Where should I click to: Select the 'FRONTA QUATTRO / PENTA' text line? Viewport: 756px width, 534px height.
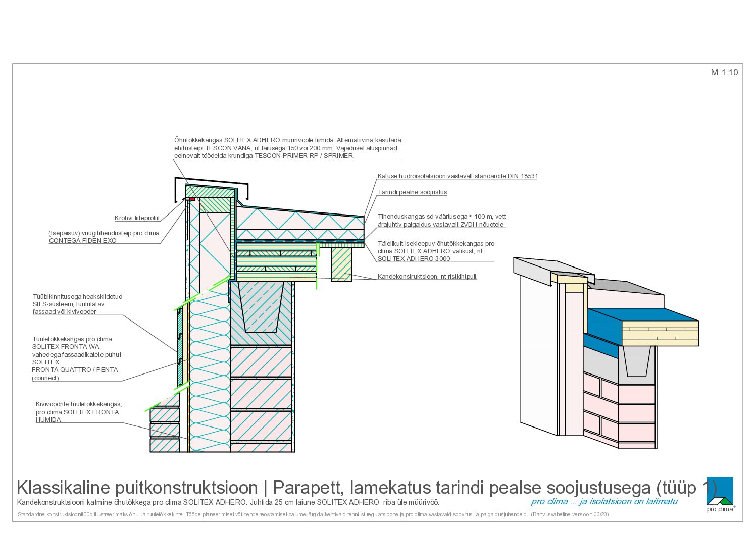(75, 370)
